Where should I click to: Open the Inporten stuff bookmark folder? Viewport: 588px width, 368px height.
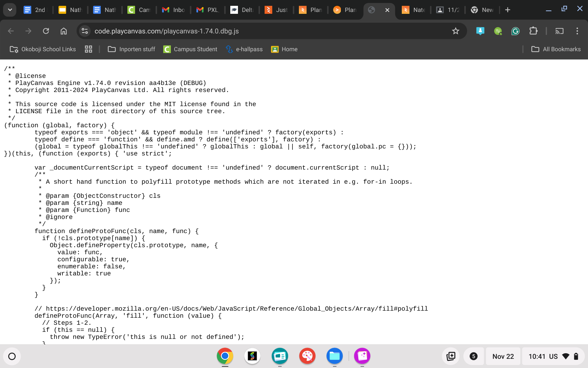tap(131, 49)
